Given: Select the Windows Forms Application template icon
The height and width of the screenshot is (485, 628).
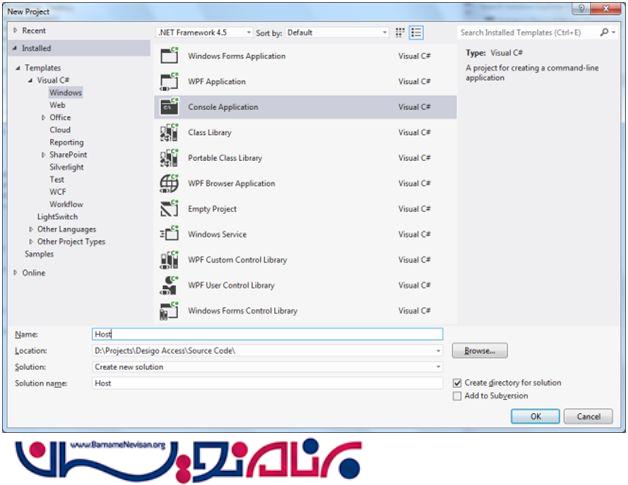Looking at the screenshot, I should coord(169,56).
